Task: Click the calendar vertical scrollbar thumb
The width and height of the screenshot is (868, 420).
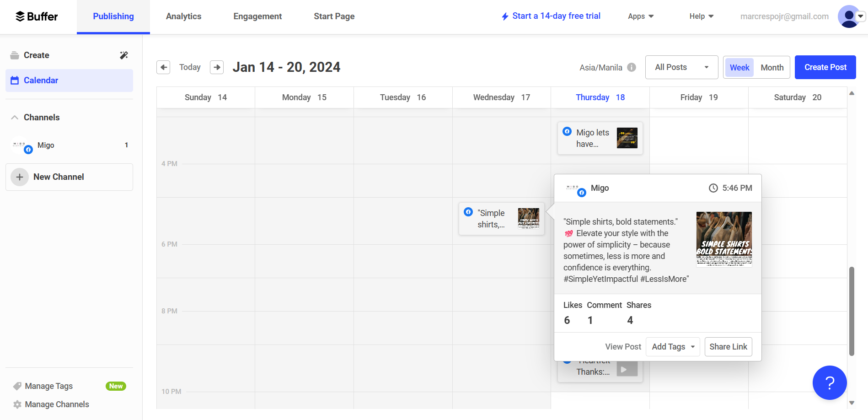Action: (x=852, y=311)
